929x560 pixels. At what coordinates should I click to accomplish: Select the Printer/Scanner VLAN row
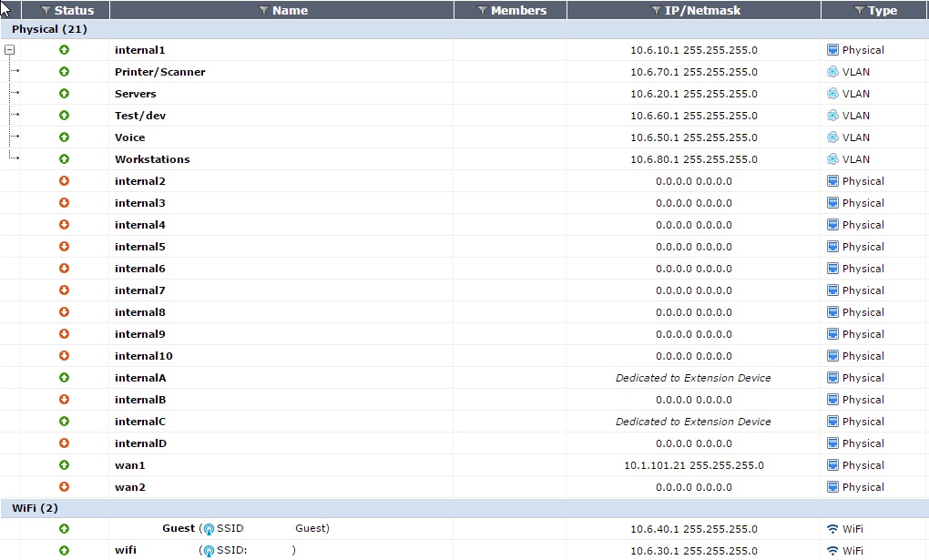[464, 72]
